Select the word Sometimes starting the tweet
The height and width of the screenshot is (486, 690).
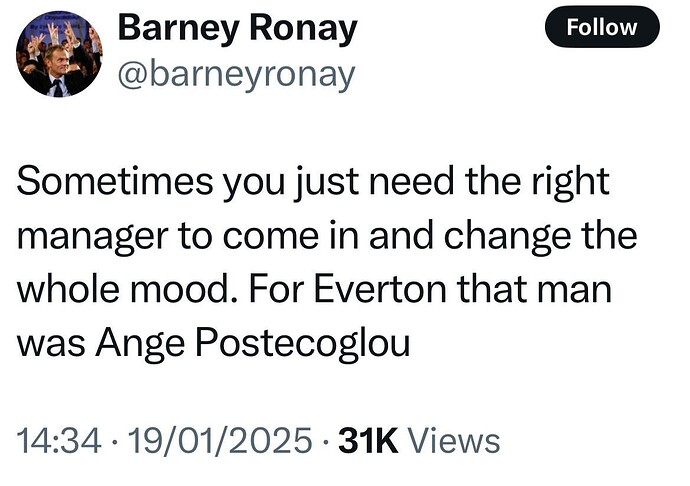114,182
